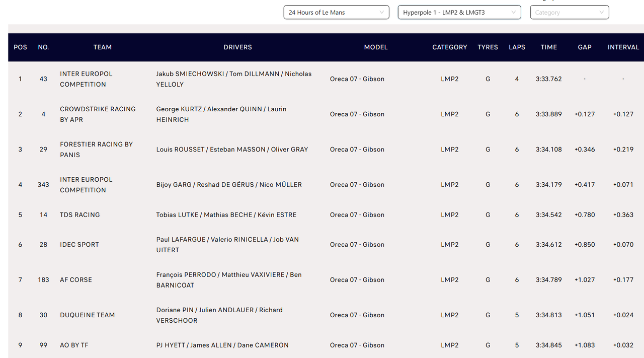Click the gap value +0.850

pyautogui.click(x=585, y=245)
